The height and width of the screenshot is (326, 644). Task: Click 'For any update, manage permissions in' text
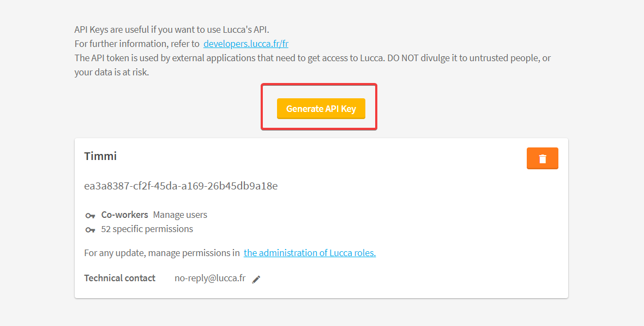click(x=162, y=253)
